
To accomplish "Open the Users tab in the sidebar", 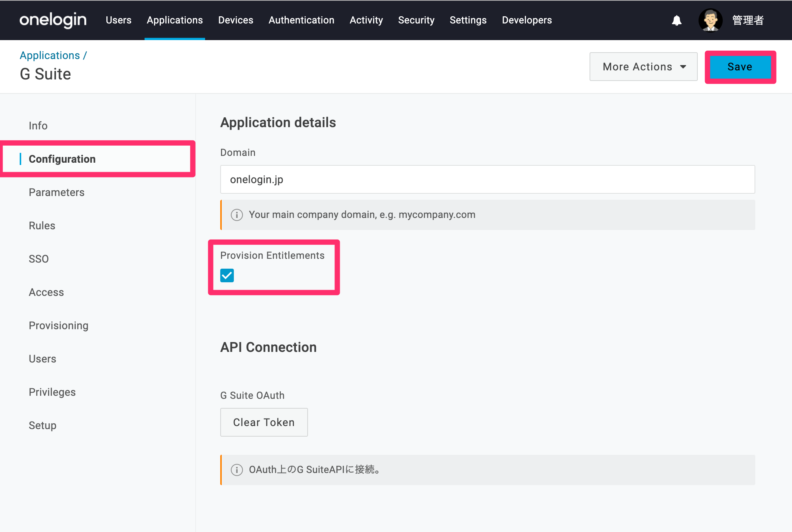I will click(43, 359).
